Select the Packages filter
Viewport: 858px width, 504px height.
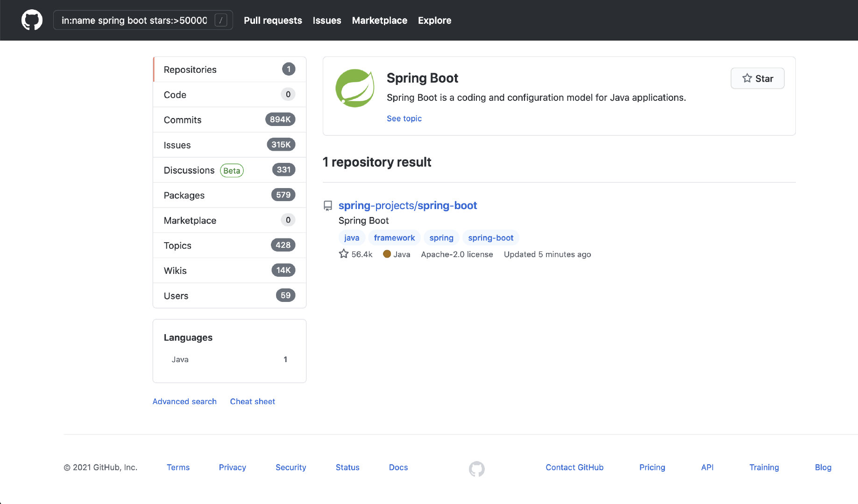(229, 195)
